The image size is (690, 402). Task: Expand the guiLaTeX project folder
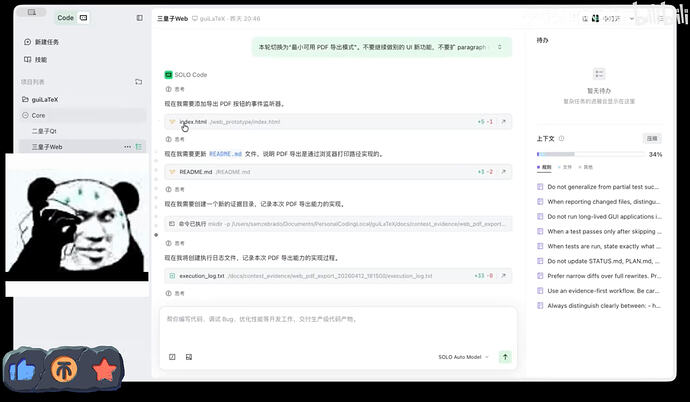coord(26,99)
